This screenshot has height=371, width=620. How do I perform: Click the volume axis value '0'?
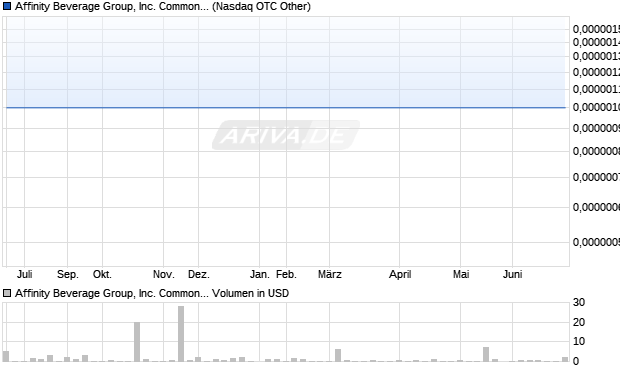point(576,361)
